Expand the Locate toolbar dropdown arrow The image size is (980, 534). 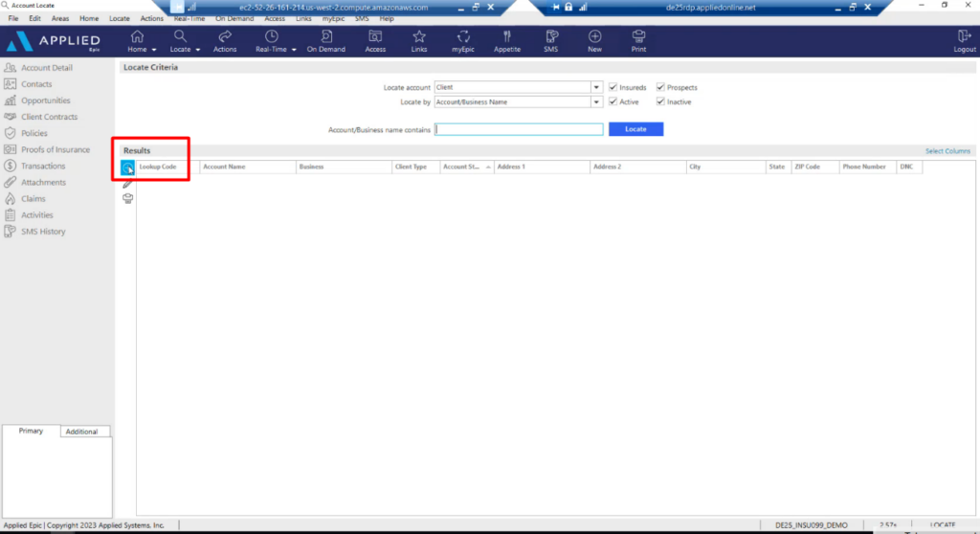[197, 50]
